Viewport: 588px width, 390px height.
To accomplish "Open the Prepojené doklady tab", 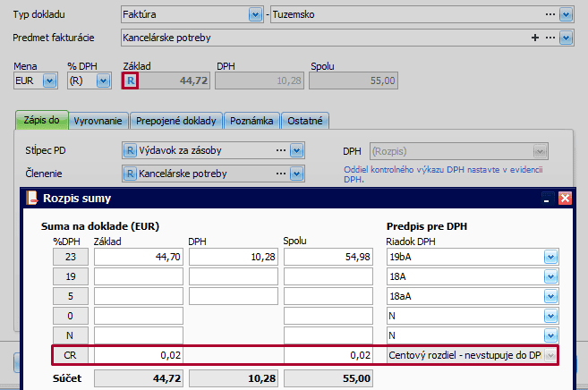I will (x=177, y=121).
